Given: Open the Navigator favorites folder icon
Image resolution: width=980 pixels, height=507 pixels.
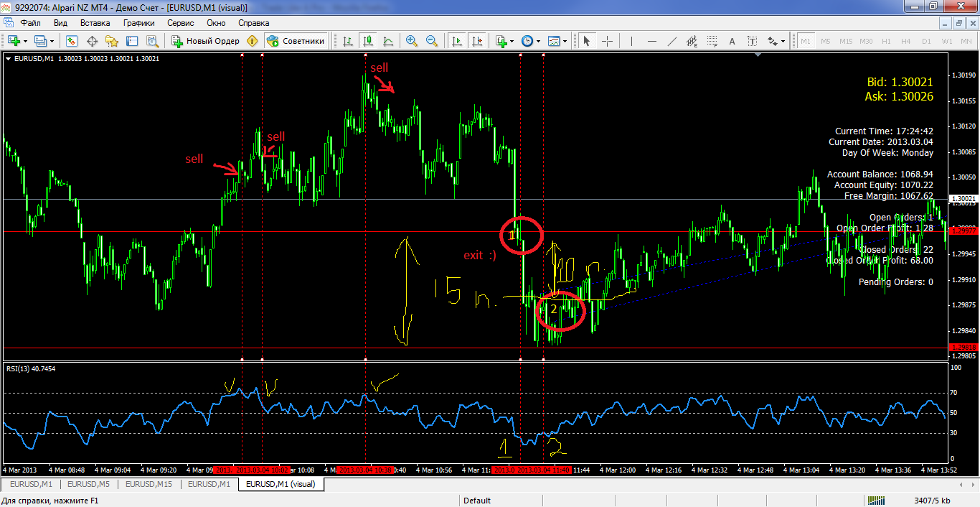Looking at the screenshot, I should pos(112,41).
